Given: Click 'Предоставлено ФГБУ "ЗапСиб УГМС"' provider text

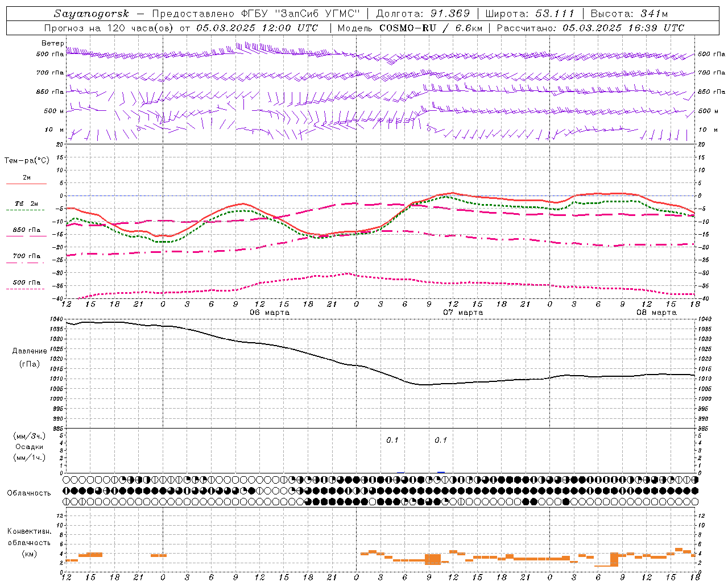Looking at the screenshot, I should (x=257, y=14).
